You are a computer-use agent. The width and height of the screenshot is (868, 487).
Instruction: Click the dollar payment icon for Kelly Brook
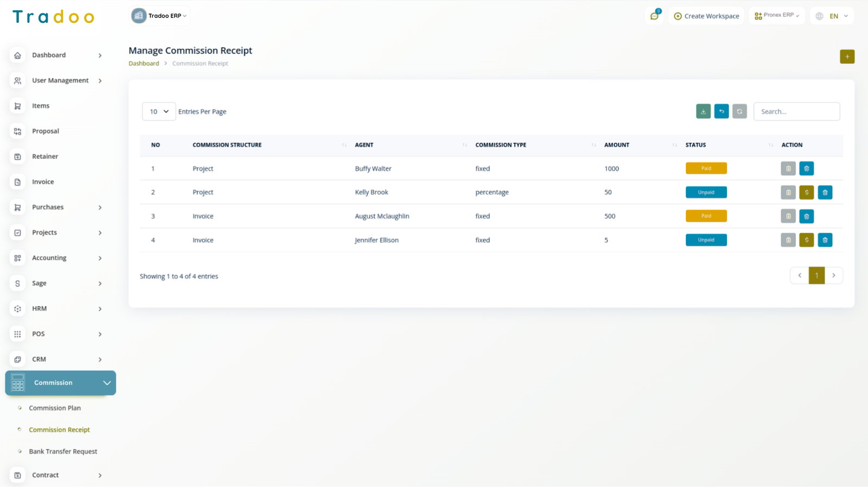click(x=807, y=193)
